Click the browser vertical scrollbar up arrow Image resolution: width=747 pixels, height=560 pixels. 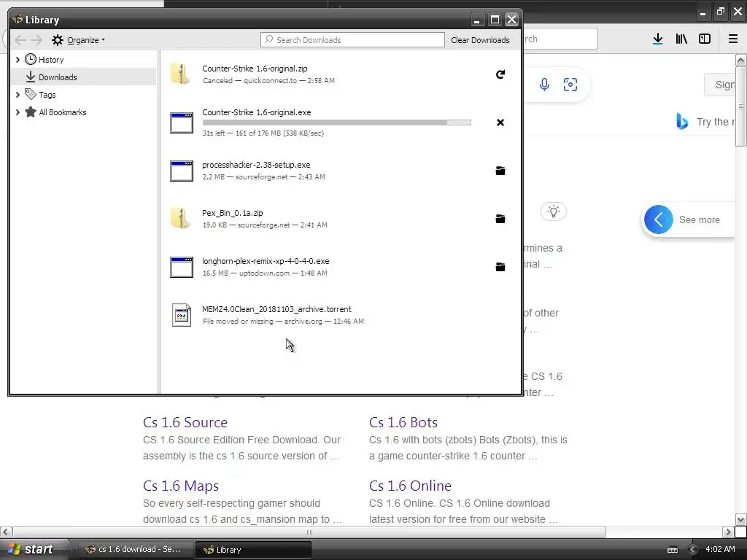point(741,60)
